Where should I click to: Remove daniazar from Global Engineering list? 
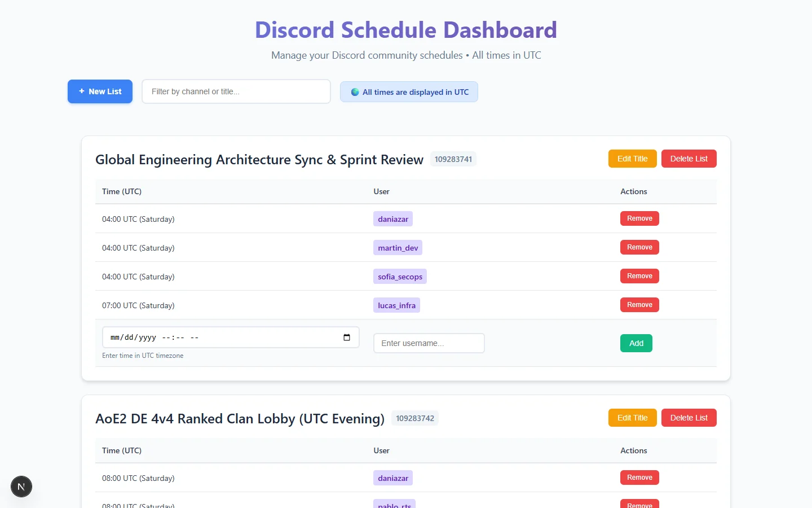pos(639,218)
